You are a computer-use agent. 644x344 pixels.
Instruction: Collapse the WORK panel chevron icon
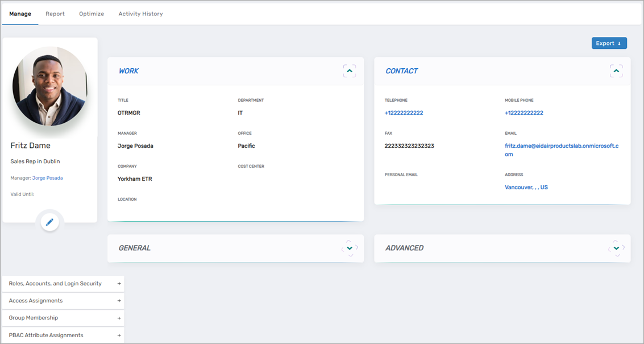tap(349, 70)
